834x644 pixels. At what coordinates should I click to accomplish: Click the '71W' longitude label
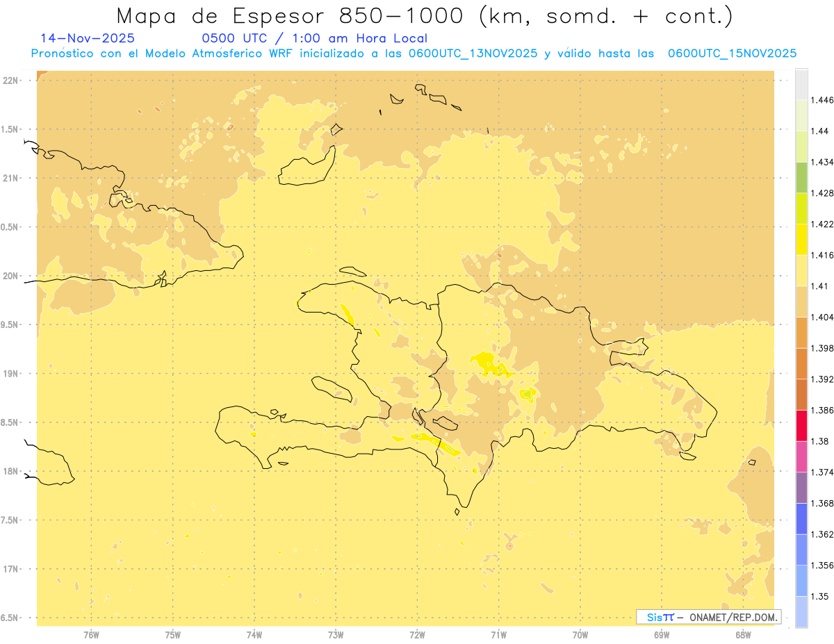coord(499,635)
